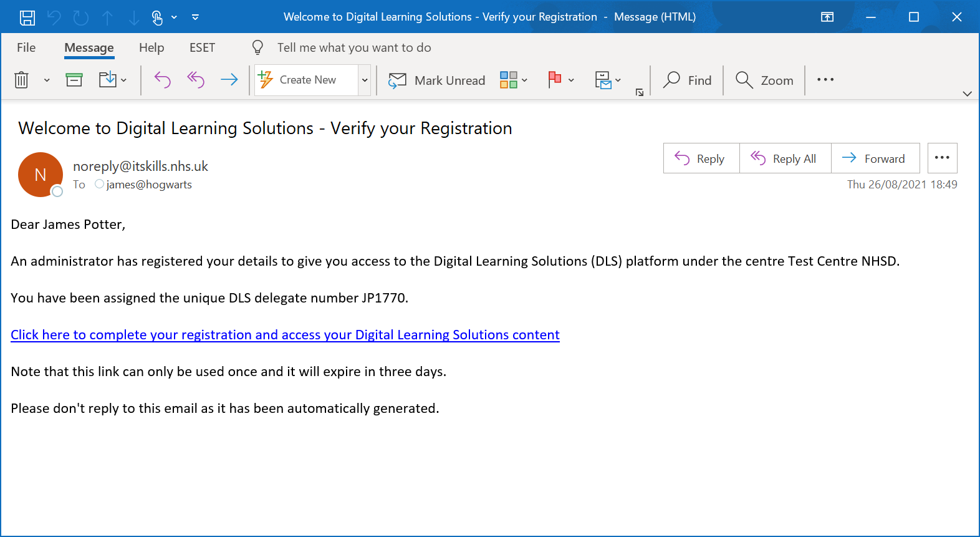The width and height of the screenshot is (980, 537).
Task: Open Touch/Mouse mode dropdown arrow
Action: click(175, 17)
